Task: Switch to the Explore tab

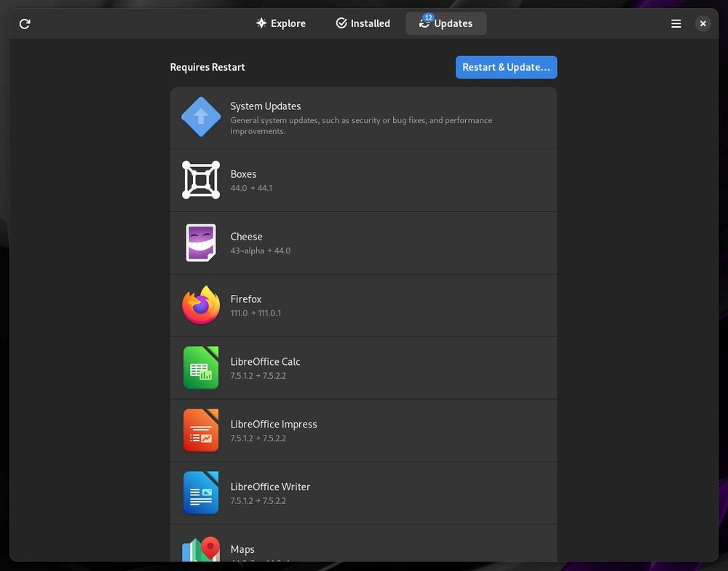Action: point(281,23)
